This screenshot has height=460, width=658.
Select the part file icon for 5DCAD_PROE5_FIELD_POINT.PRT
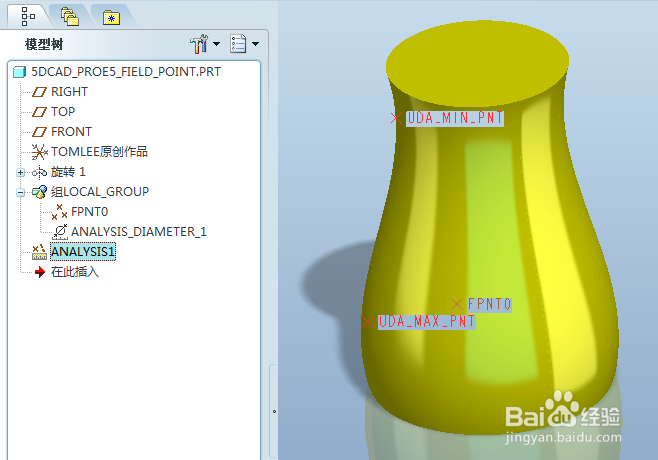pos(19,72)
